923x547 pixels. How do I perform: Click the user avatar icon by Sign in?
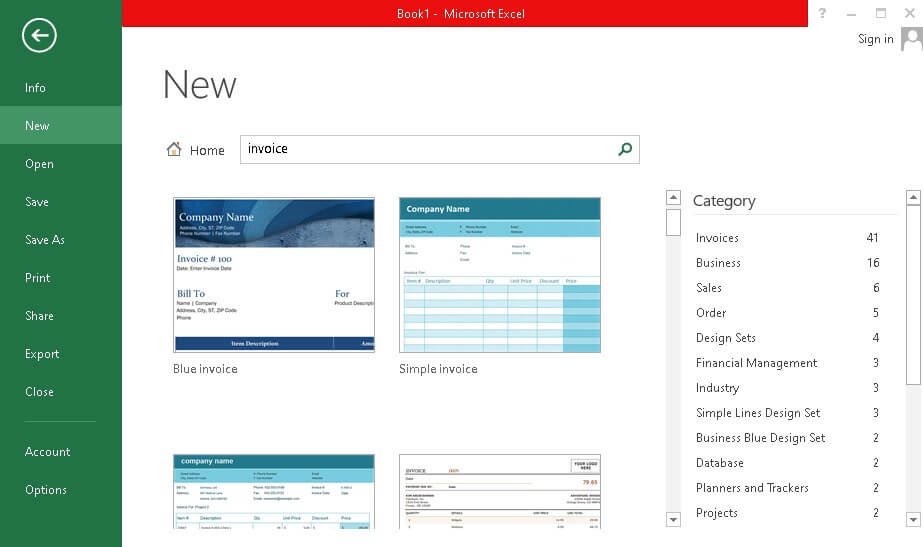[x=912, y=40]
